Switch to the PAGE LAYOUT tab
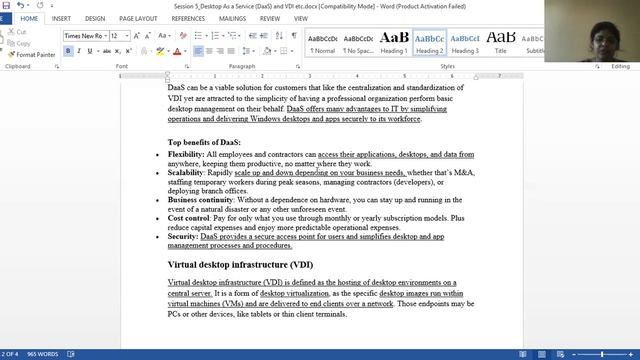Viewport: 640px width, 360px height. click(x=138, y=19)
